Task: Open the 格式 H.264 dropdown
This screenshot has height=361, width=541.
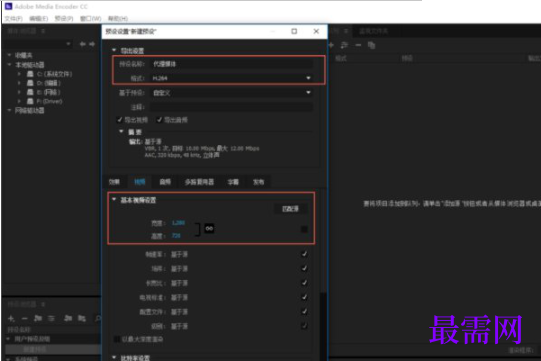Action: (232, 78)
